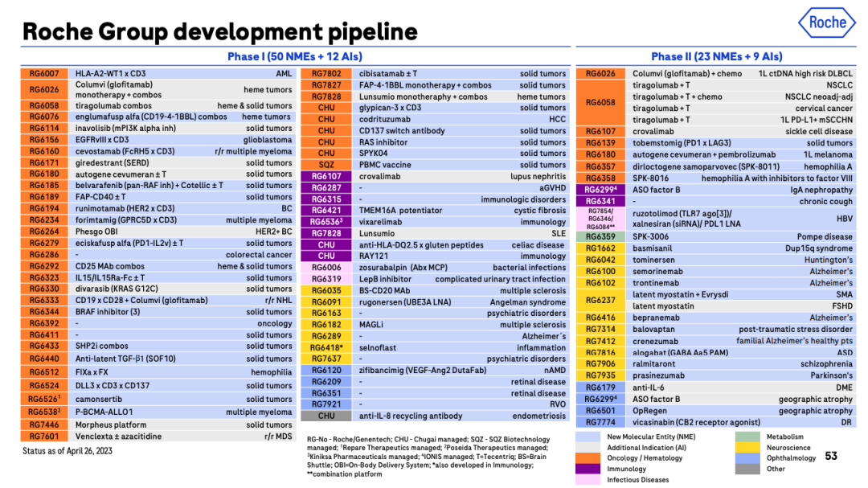Image resolution: width=868 pixels, height=488 pixels.
Task: Click 'SHP2i combos' entry
Action: click(102, 346)
